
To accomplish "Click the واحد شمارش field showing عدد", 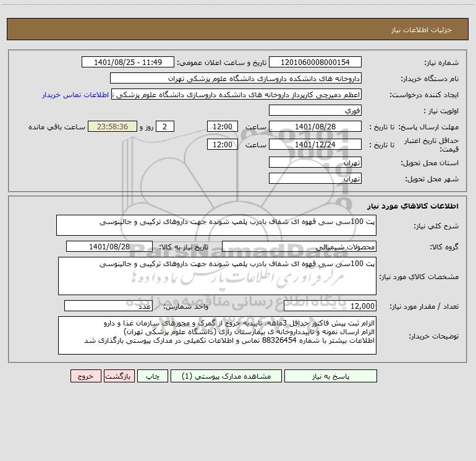I will tap(108, 306).
